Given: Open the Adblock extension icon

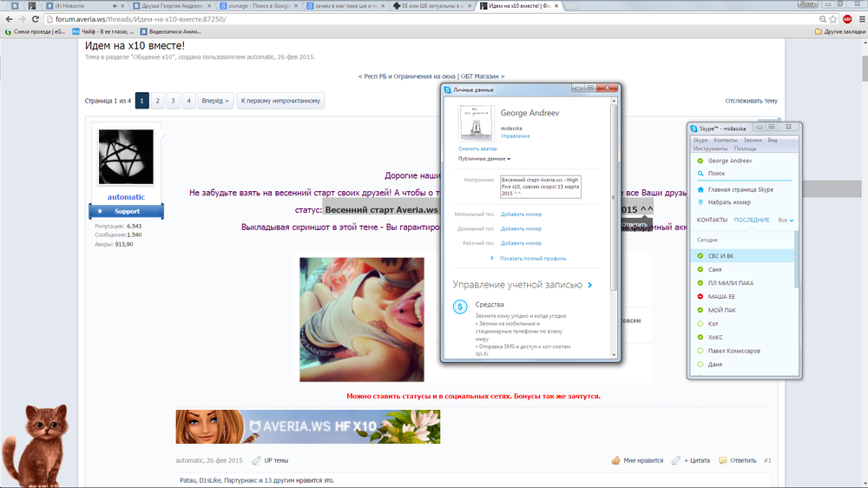Looking at the screenshot, I should 847,19.
